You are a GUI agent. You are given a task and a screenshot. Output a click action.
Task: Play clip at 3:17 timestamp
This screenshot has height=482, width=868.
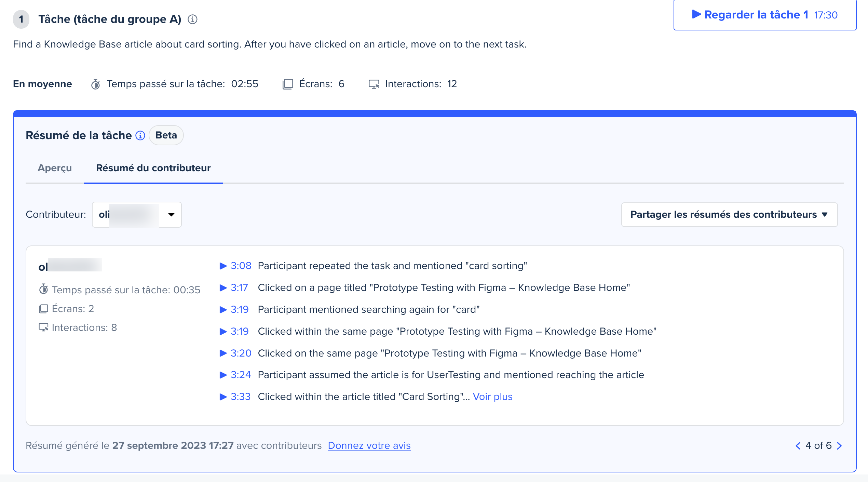(x=234, y=287)
